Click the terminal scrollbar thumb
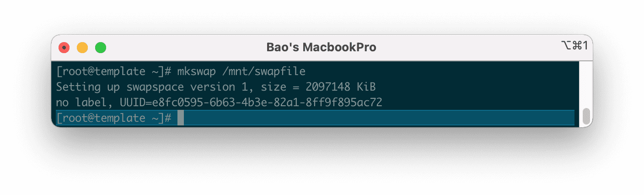Viewport: 644px width, 195px height. 586,116
